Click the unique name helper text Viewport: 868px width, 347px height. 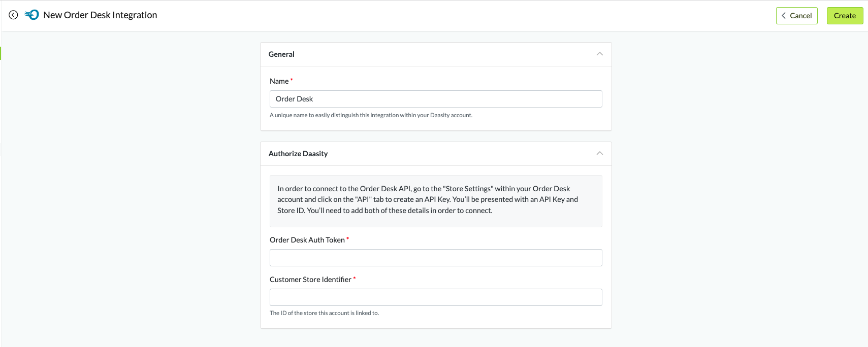click(371, 115)
